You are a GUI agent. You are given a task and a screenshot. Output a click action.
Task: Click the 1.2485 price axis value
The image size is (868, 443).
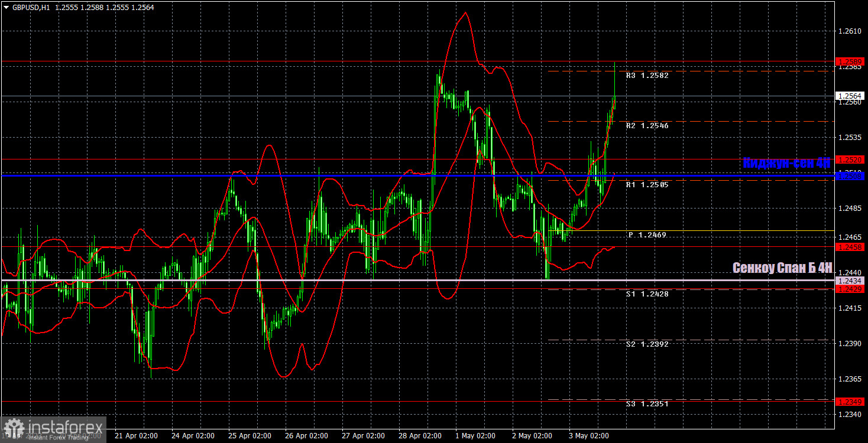(850, 209)
